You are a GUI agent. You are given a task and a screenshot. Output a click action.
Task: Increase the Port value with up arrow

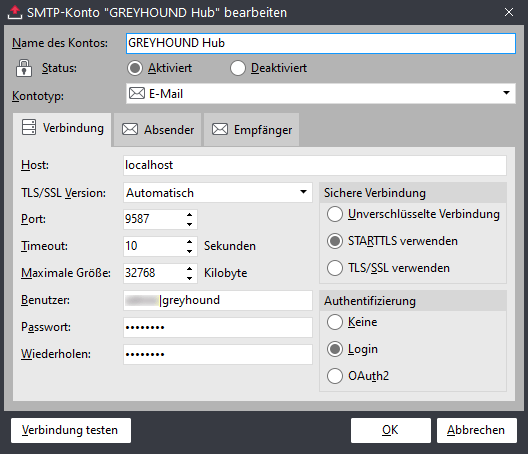point(190,215)
